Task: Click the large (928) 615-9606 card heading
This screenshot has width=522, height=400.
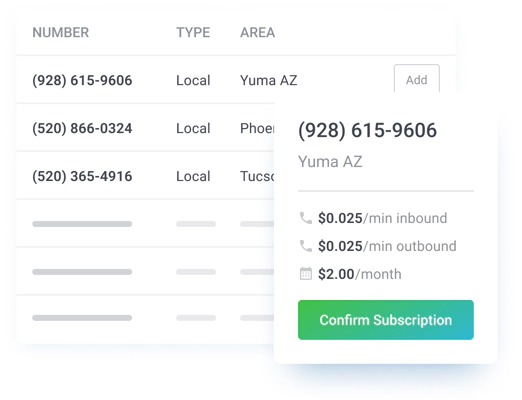Action: click(x=367, y=130)
